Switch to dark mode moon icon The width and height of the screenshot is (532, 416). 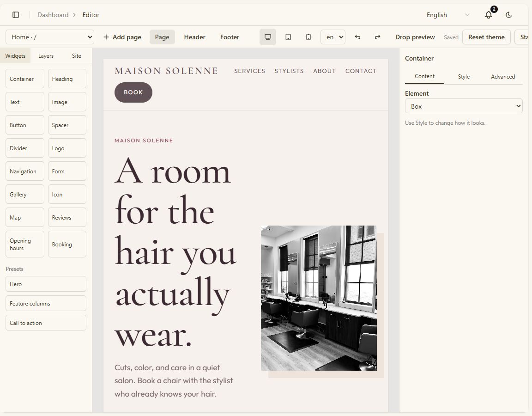pos(508,15)
